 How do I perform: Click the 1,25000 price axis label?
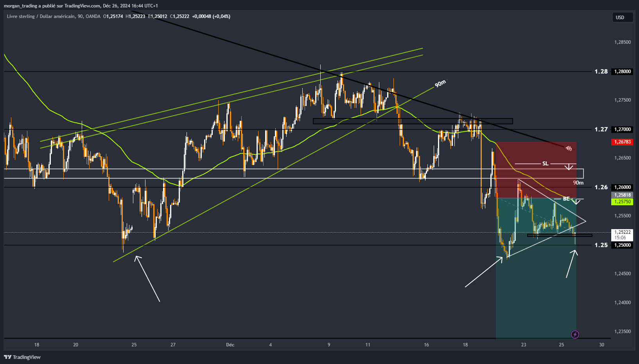point(622,245)
